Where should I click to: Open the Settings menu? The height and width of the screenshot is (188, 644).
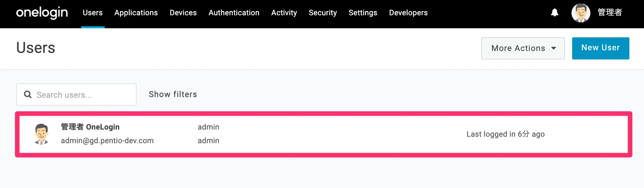click(363, 13)
